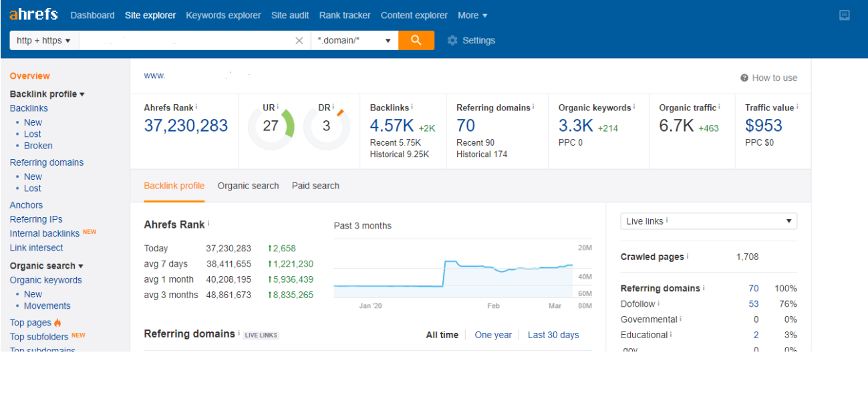868x401 pixels.
Task: Open the More menu in top navigation
Action: (x=472, y=15)
